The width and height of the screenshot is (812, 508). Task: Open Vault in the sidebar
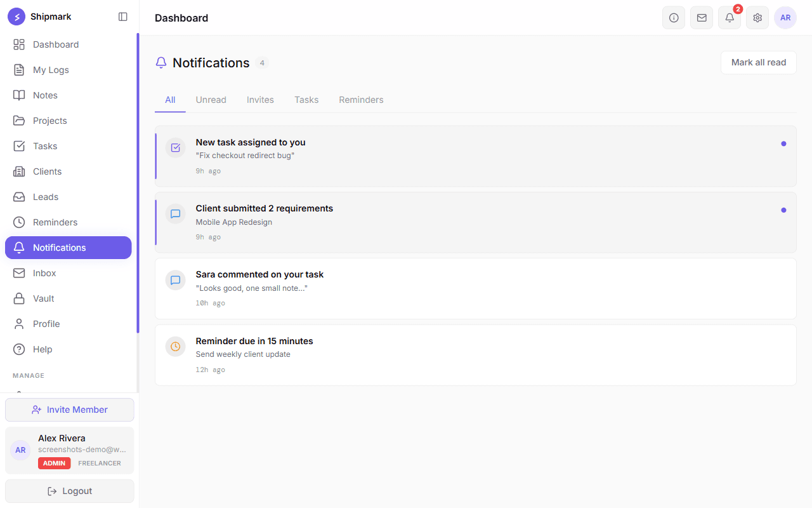(69, 298)
